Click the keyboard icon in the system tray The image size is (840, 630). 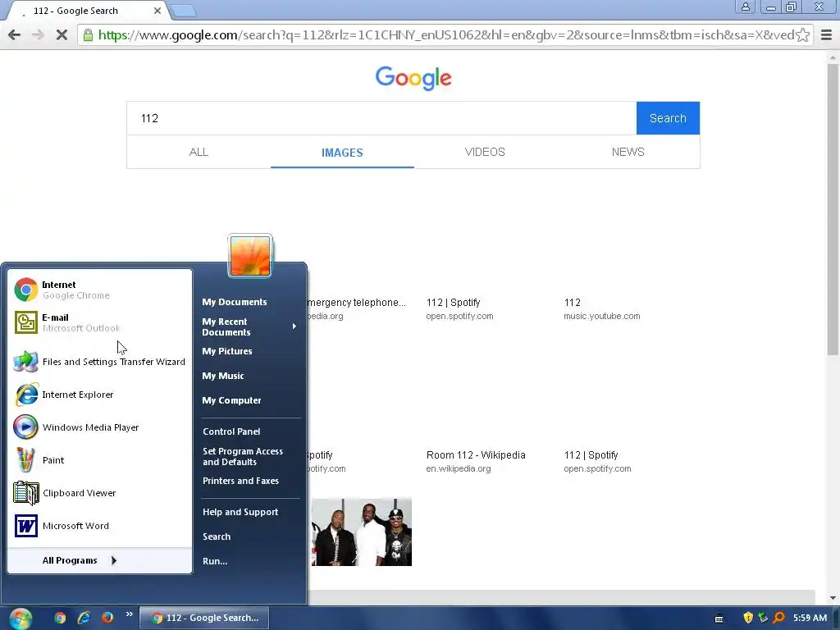pyautogui.click(x=719, y=619)
